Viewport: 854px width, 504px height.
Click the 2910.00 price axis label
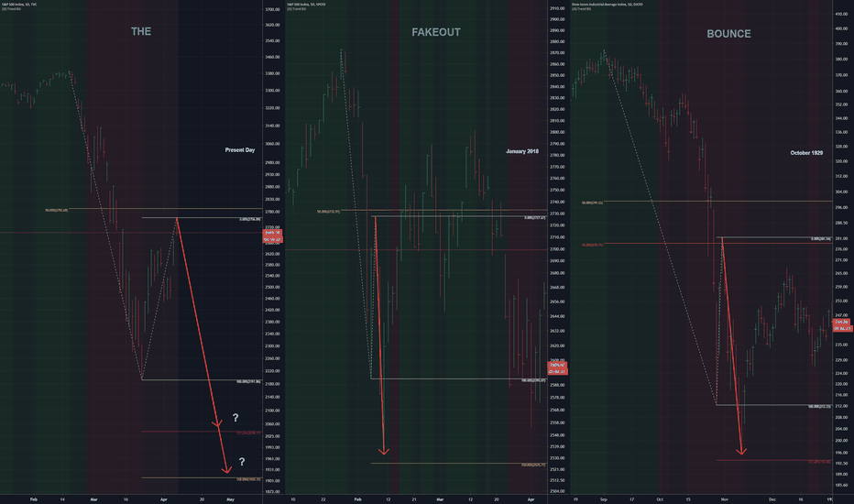pyautogui.click(x=557, y=9)
